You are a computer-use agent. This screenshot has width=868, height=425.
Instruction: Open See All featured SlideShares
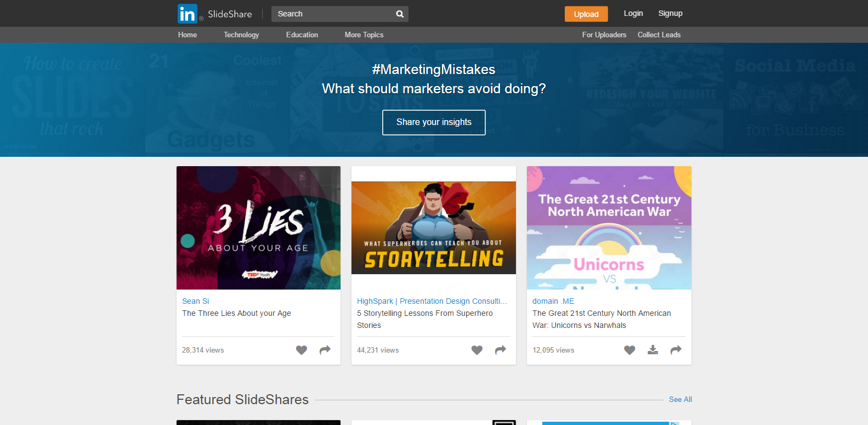(x=680, y=399)
